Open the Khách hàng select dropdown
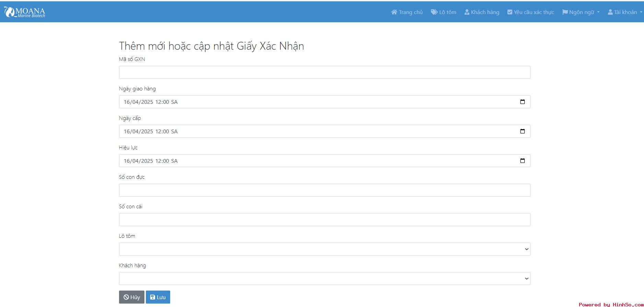 [325, 279]
